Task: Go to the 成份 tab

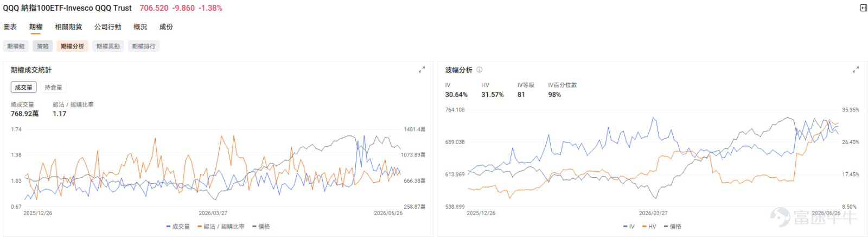Action: [x=166, y=27]
